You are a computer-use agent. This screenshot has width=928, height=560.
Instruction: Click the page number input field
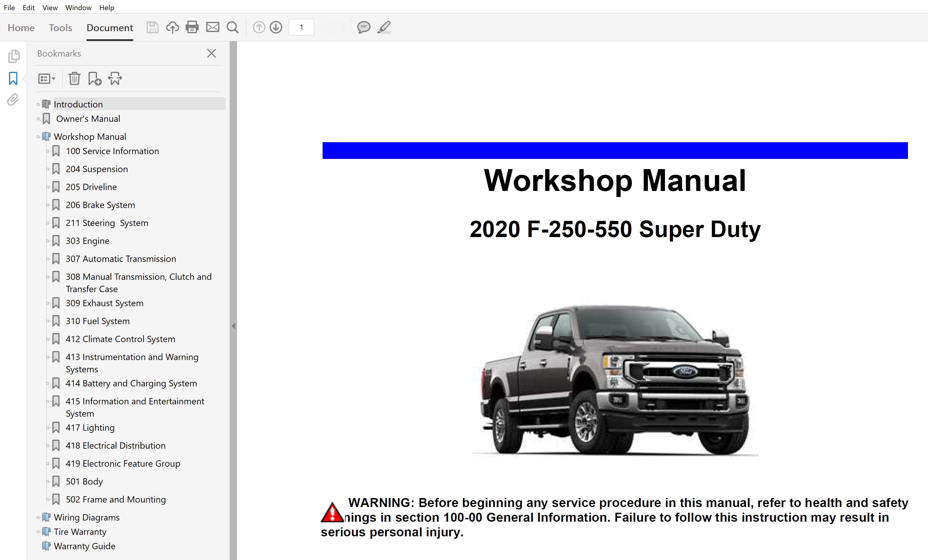point(301,27)
